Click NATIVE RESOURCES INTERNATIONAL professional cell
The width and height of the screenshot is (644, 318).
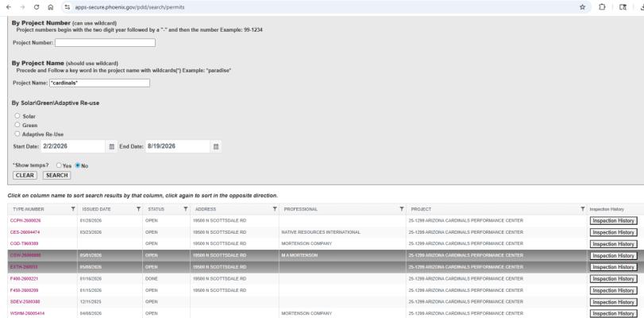point(321,232)
